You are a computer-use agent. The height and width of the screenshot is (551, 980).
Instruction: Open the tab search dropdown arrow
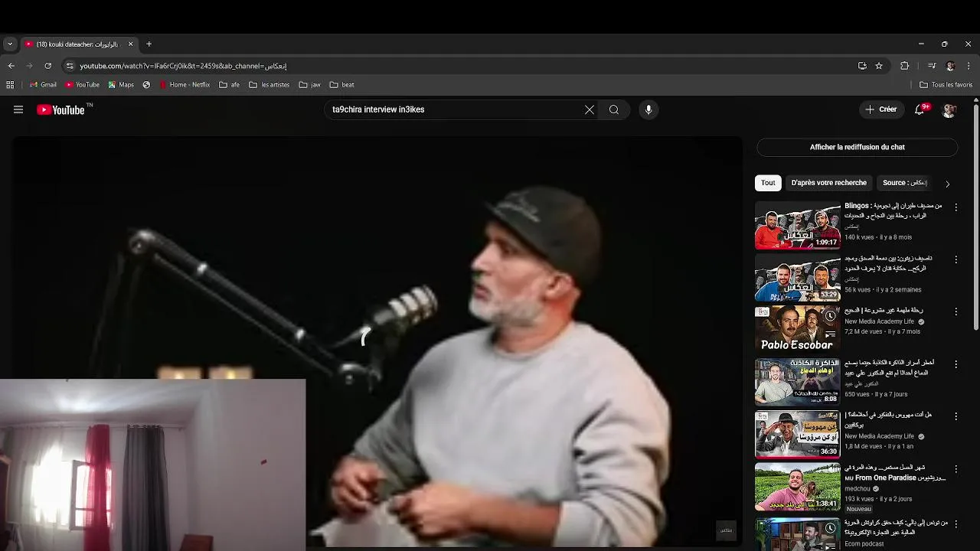[x=10, y=44]
